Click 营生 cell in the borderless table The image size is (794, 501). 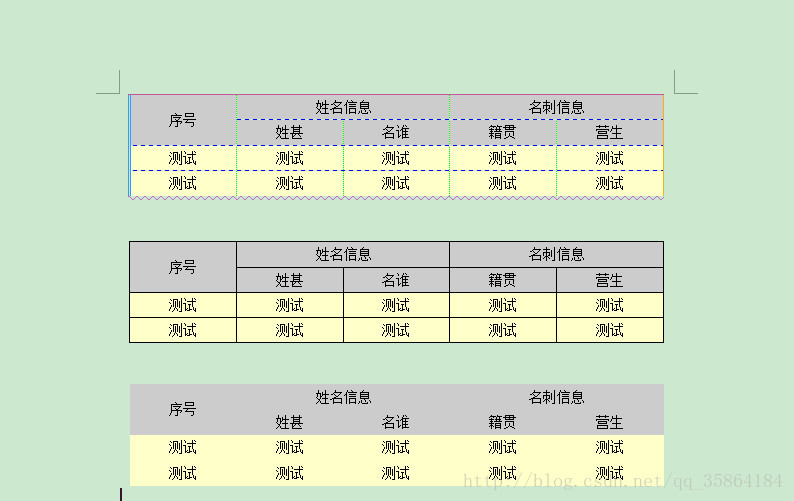pyautogui.click(x=610, y=422)
